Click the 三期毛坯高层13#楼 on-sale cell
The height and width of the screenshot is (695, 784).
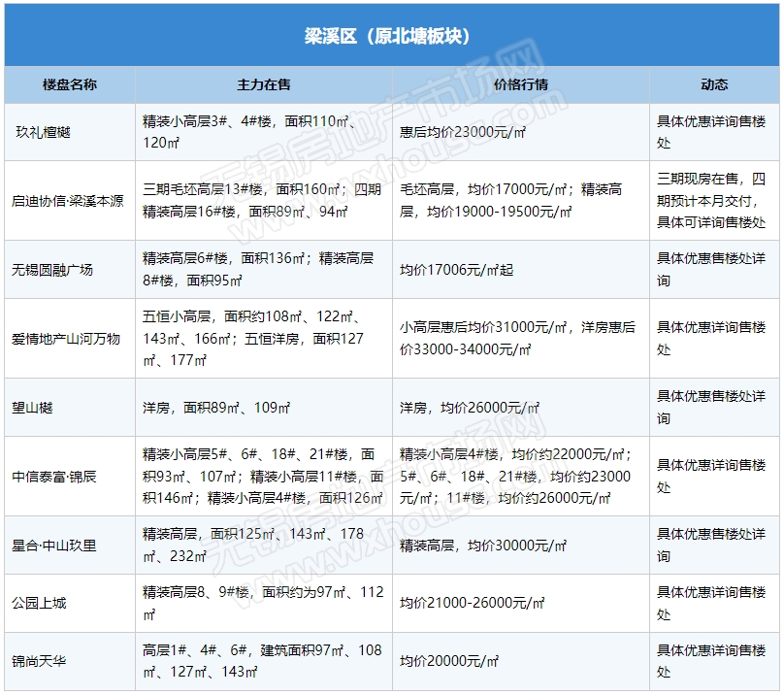[x=262, y=200]
